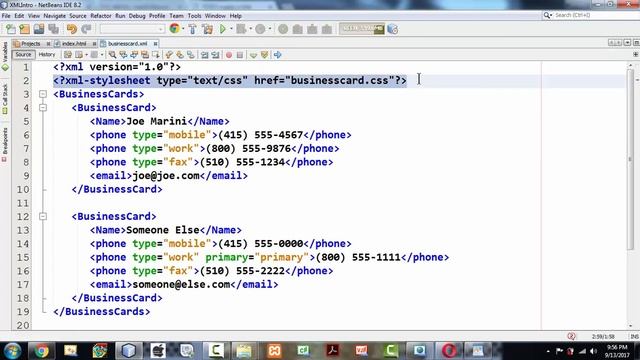Open the Opera taskbar icon
The height and width of the screenshot is (360, 640).
click(x=449, y=351)
